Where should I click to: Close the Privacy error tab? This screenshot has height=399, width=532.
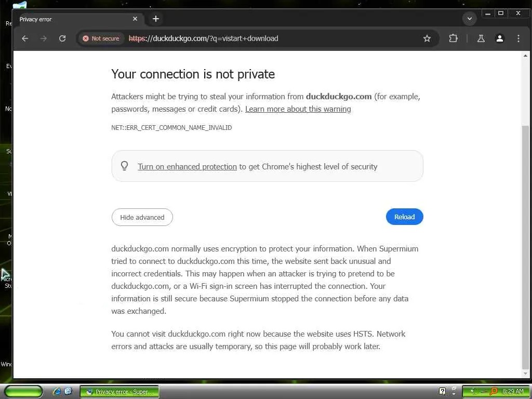pos(135,19)
